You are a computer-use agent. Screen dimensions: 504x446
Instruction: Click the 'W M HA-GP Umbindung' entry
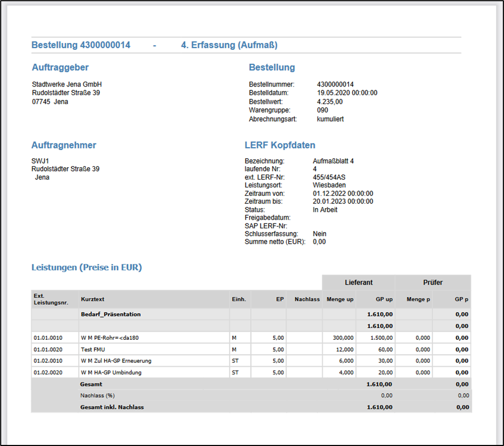coord(111,373)
